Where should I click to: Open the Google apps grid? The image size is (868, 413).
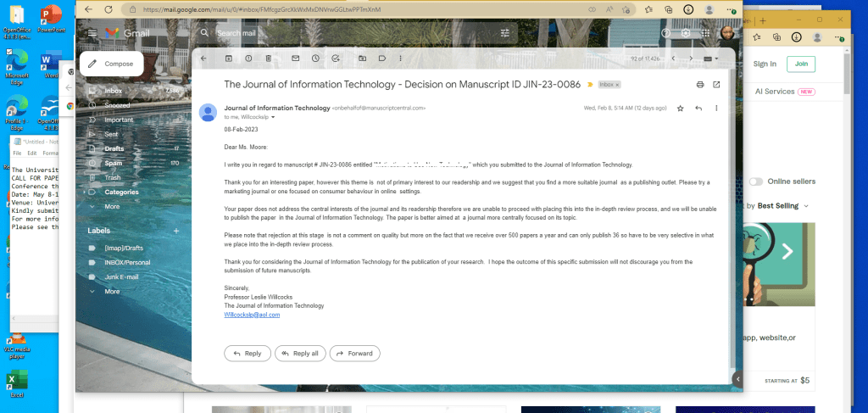tap(706, 33)
